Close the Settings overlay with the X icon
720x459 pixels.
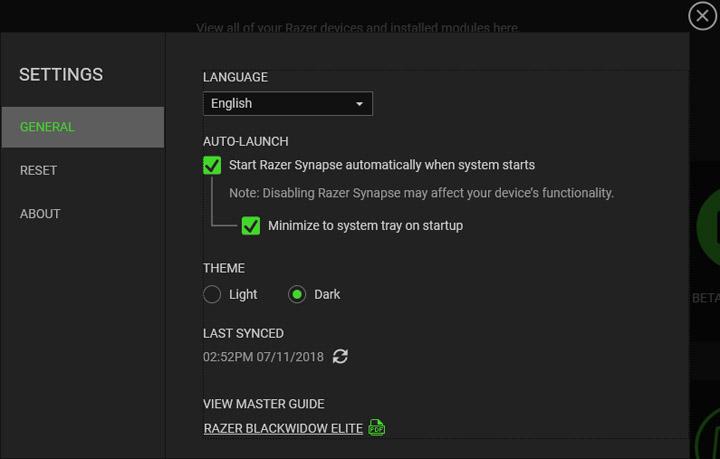(703, 16)
